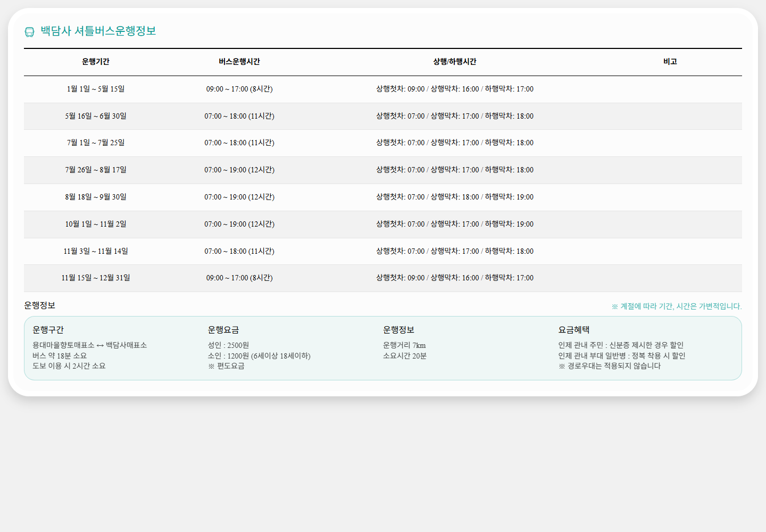Click the 운행기간 column header
The image size is (766, 532).
96,62
